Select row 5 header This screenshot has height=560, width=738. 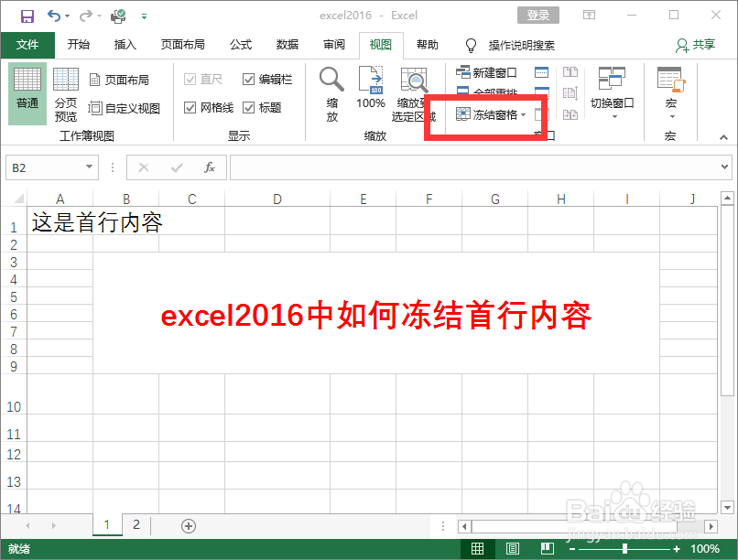(x=13, y=296)
